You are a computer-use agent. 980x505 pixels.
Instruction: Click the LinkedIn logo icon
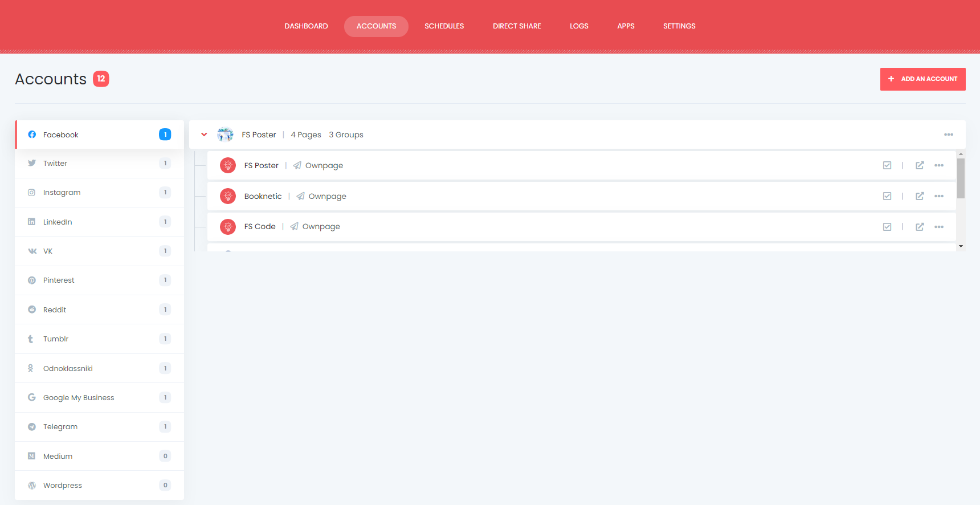32,222
